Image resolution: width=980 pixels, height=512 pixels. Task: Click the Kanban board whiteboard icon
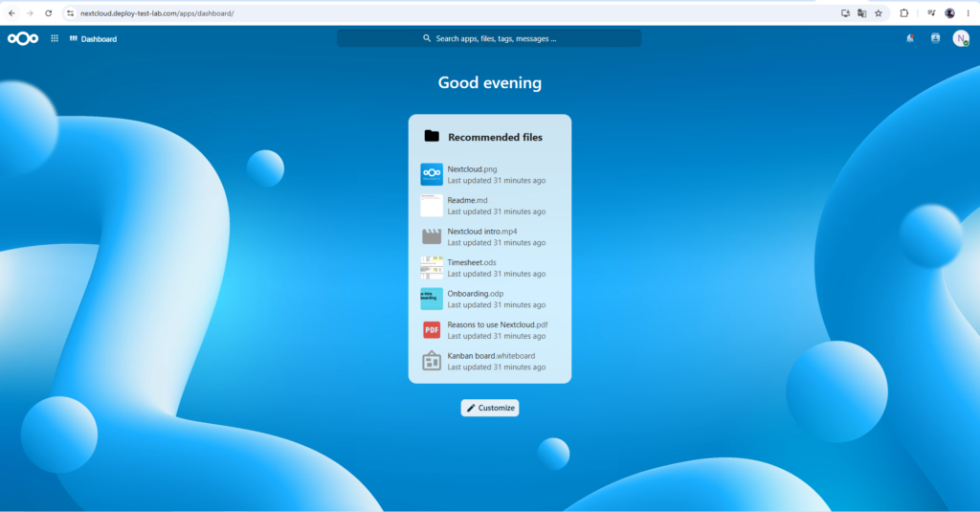click(x=432, y=362)
